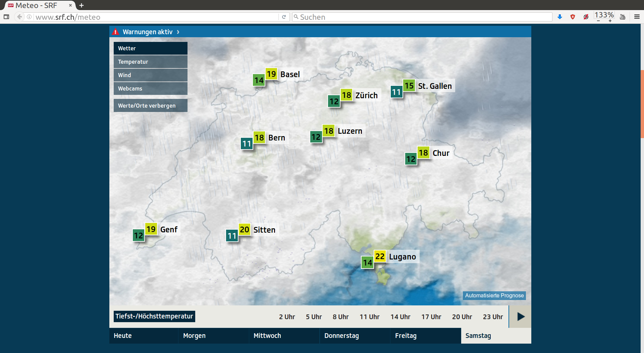Click the Basel city label

(x=290, y=74)
